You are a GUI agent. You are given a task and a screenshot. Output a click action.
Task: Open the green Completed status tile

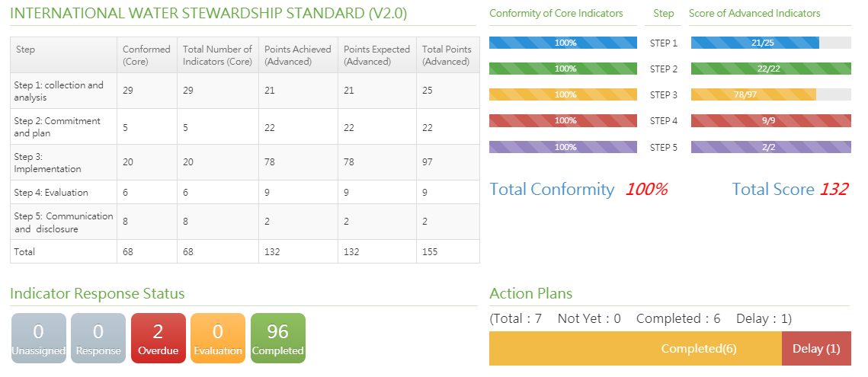tap(277, 338)
